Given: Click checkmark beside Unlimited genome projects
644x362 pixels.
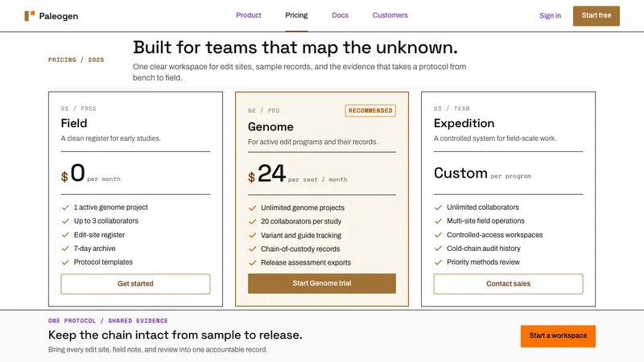Looking at the screenshot, I should 253,208.
